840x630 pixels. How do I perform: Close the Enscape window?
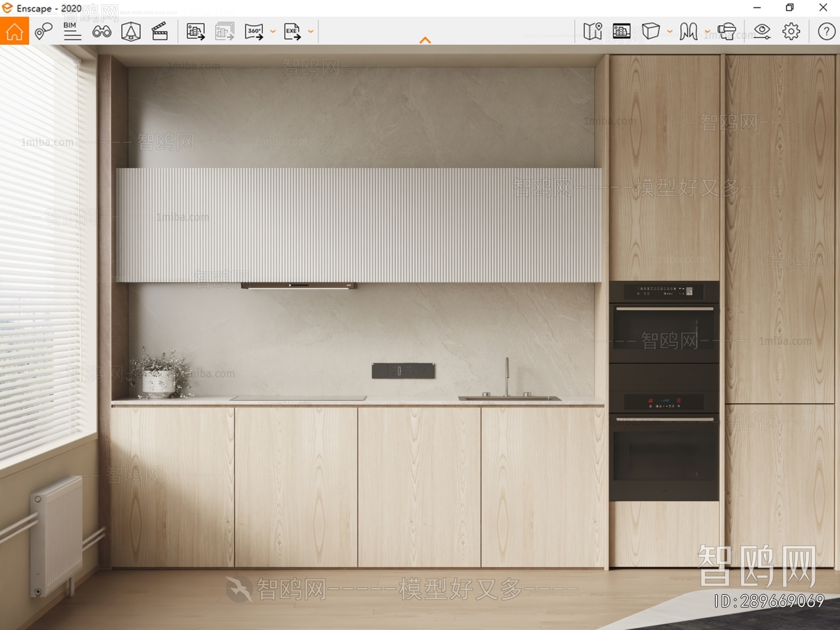[823, 8]
